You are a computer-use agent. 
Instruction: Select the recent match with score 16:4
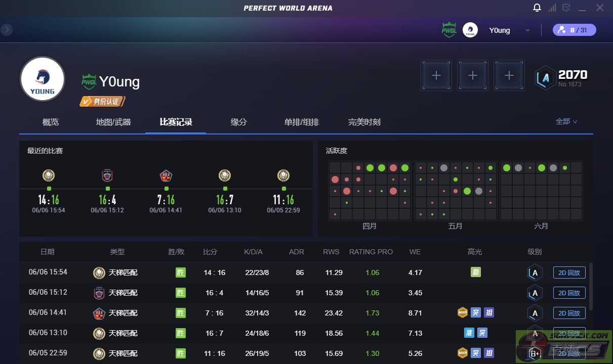pyautogui.click(x=107, y=193)
